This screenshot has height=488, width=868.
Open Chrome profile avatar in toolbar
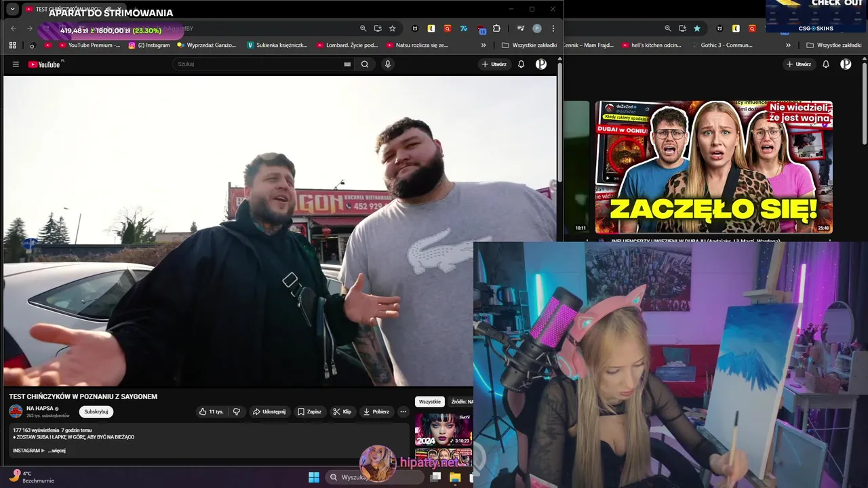point(537,28)
